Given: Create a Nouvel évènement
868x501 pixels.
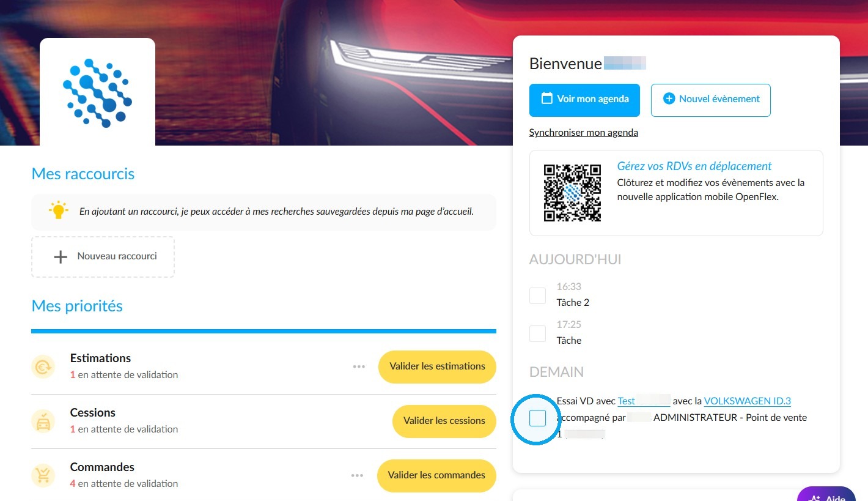Looking at the screenshot, I should [711, 100].
